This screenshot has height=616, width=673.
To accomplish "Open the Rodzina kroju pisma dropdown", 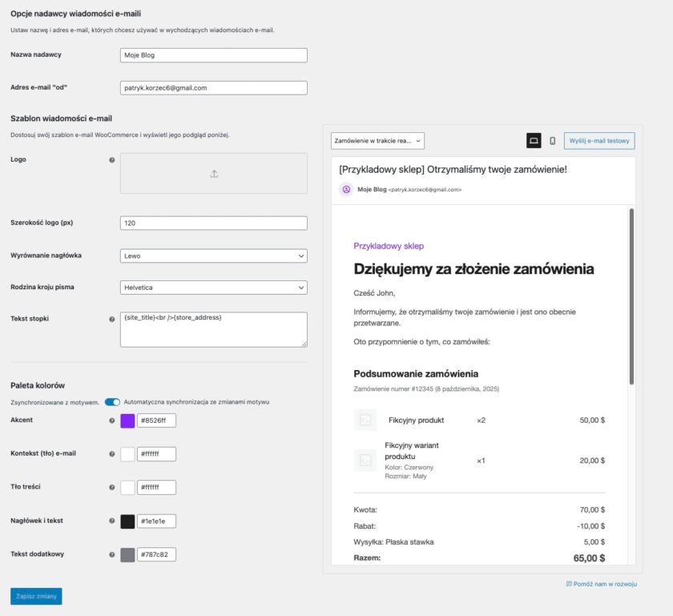I will [x=212, y=286].
